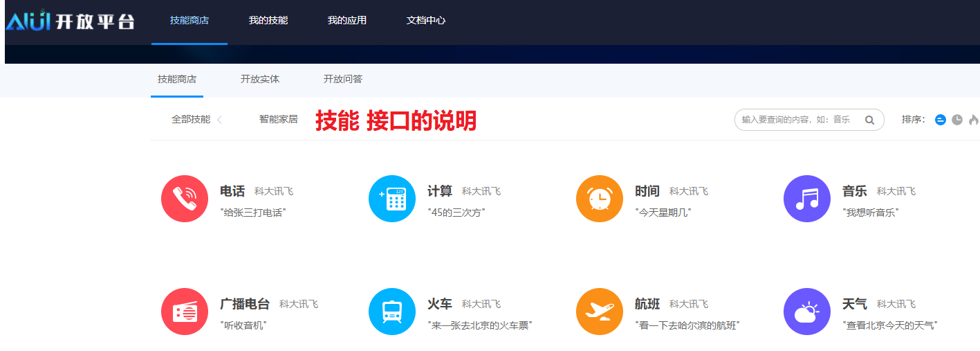Select the 智能家居 category filter
This screenshot has height=351, width=980.
279,119
